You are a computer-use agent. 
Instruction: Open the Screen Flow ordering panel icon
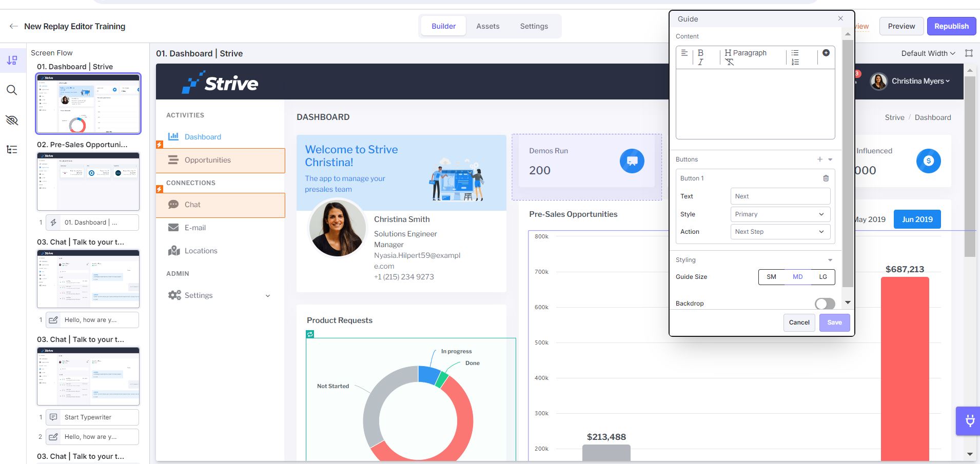click(x=12, y=60)
